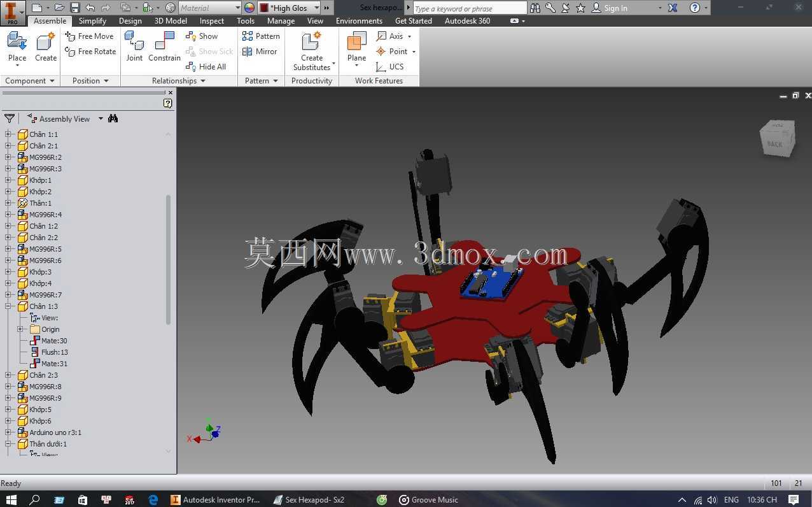Screen dimensions: 812x507
Task: Click the Sign In link
Action: tap(615, 8)
